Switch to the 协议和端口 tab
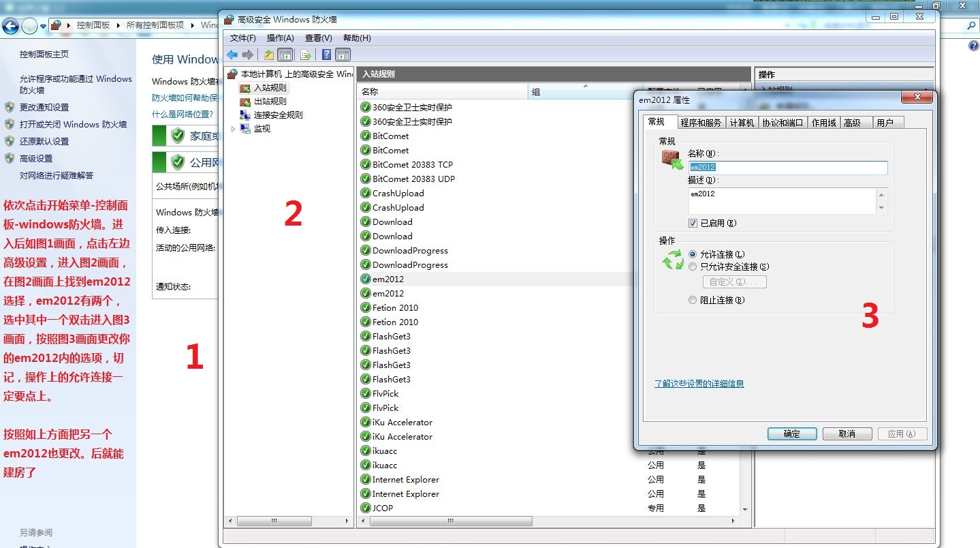Viewport: 980px width, 548px height. 783,123
